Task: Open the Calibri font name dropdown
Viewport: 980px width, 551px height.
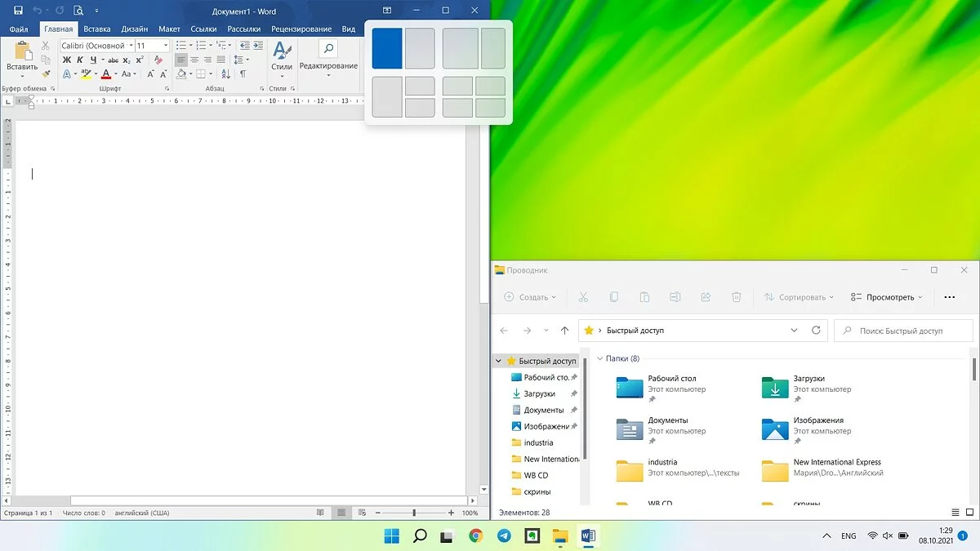Action: [x=130, y=46]
